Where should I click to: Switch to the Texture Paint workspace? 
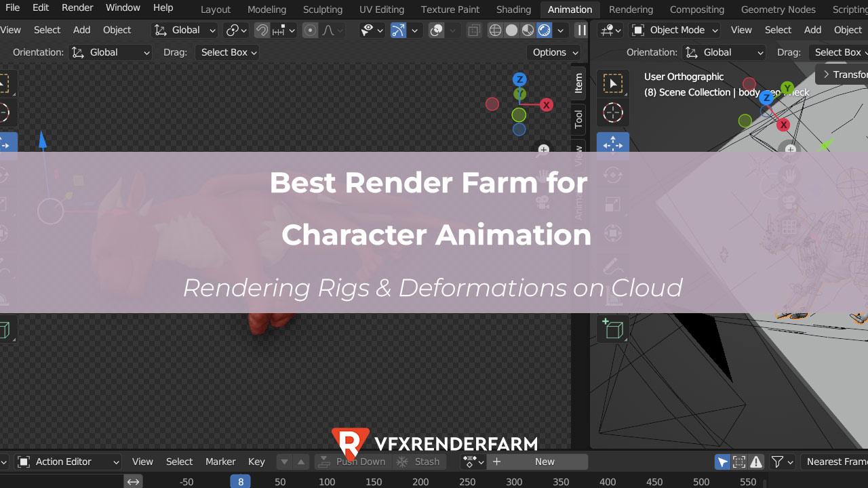[450, 9]
